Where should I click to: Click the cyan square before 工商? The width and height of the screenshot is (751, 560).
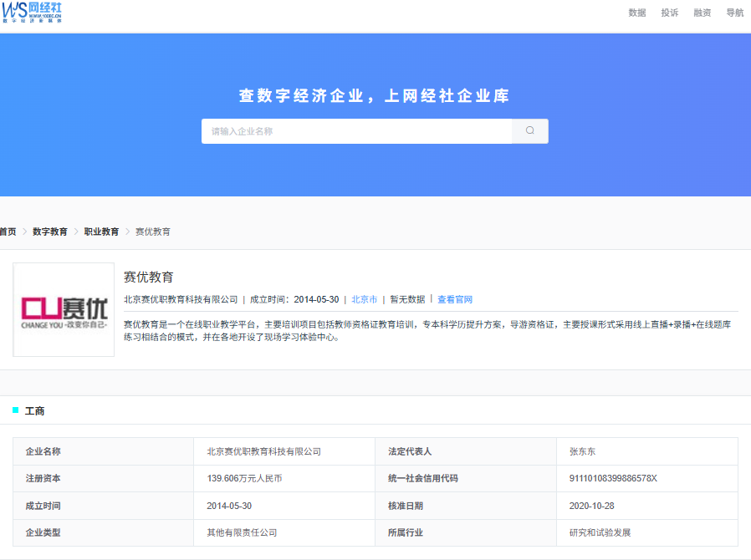(x=15, y=410)
